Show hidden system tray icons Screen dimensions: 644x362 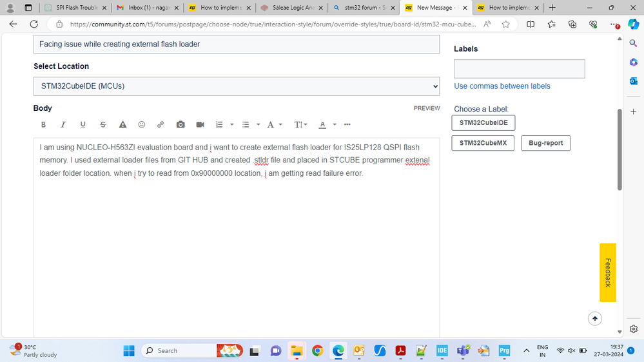click(x=526, y=350)
